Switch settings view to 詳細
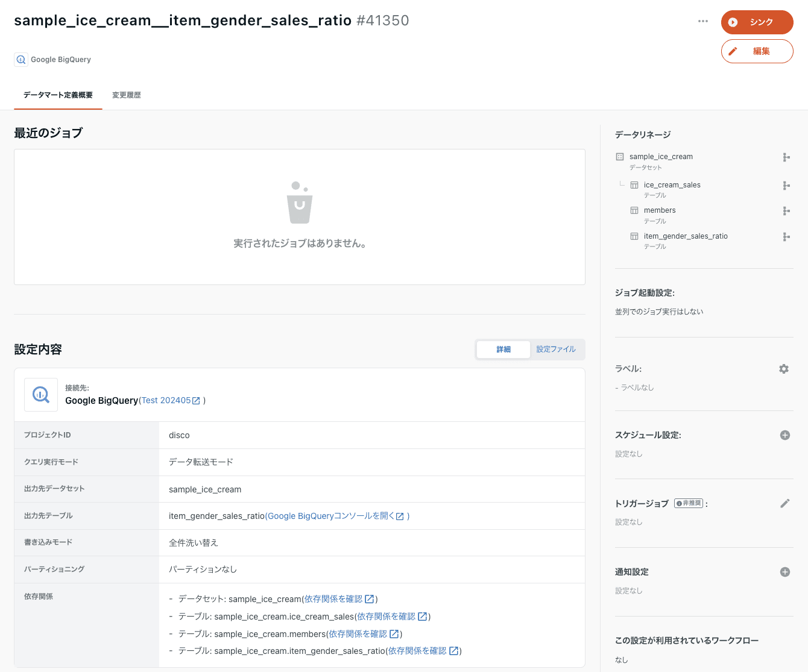Image resolution: width=808 pixels, height=672 pixels. [x=503, y=350]
